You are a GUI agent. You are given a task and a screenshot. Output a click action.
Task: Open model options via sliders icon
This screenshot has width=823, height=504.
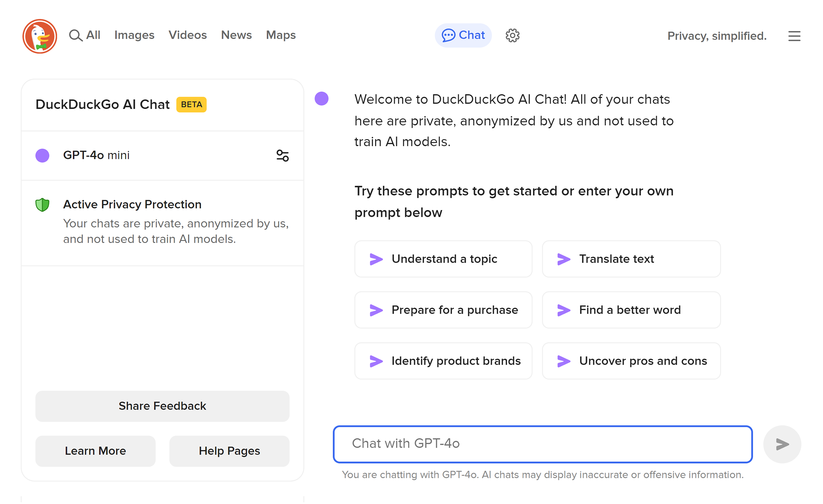282,155
